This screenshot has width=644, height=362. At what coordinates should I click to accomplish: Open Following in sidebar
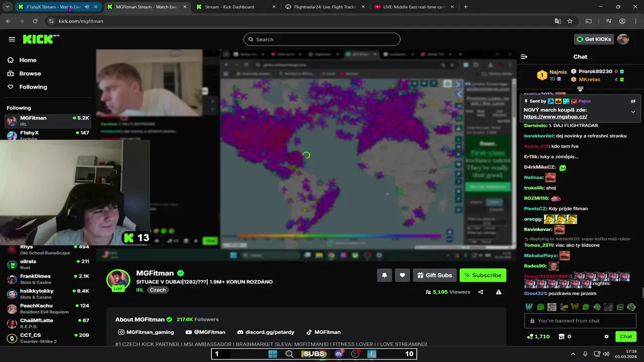click(33, 87)
